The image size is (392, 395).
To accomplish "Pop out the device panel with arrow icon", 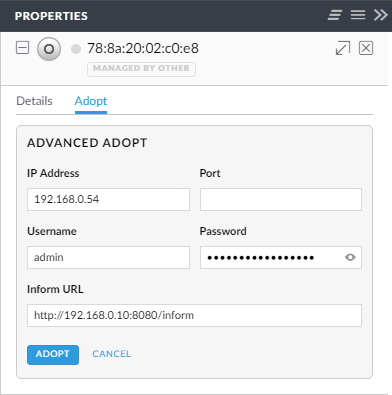I will click(x=343, y=48).
